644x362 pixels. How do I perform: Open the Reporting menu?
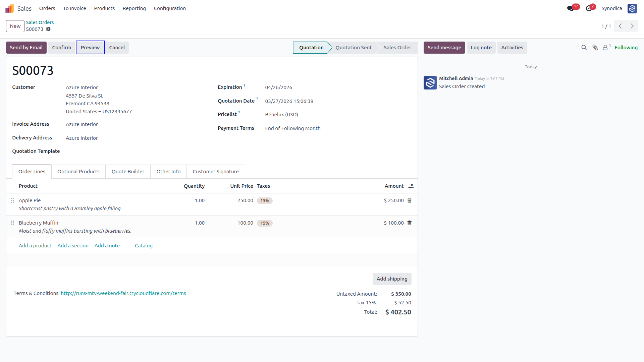click(134, 8)
